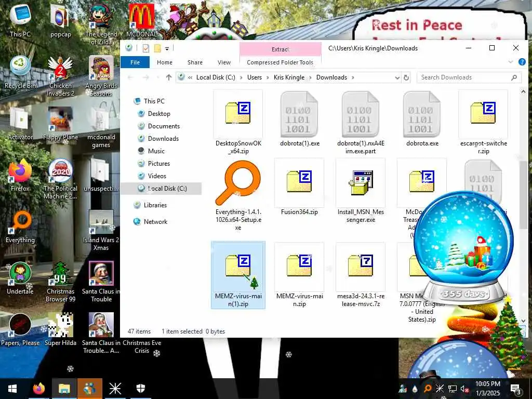Select Desktop in navigation pane
Viewport: 532px width, 399px height.
pos(159,114)
